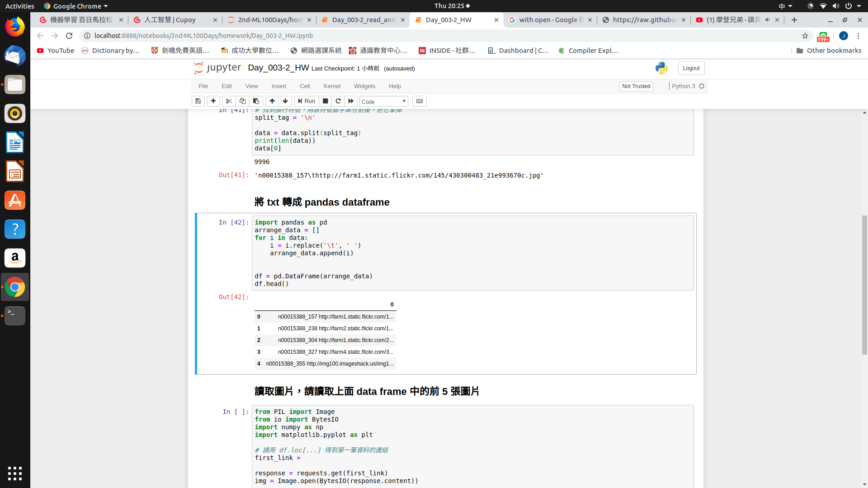This screenshot has width=868, height=488.
Task: Open the Dictionary by... bookmark
Action: pyautogui.click(x=111, y=51)
